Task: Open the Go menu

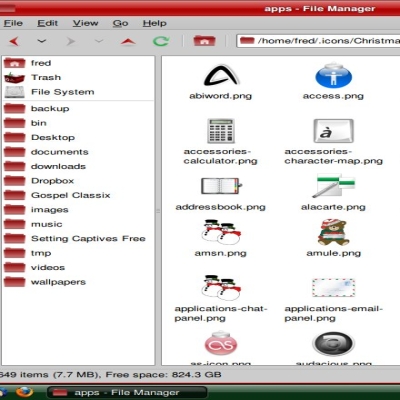Action: [x=120, y=23]
